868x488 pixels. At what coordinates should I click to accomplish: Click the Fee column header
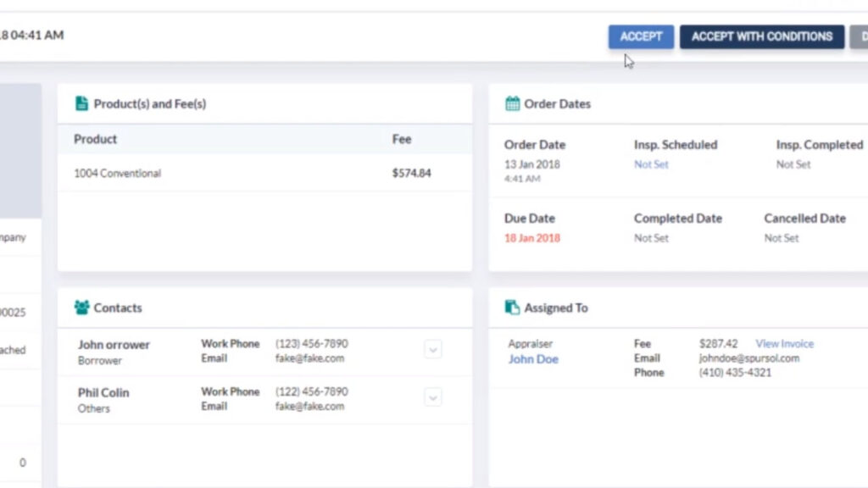[x=401, y=139]
